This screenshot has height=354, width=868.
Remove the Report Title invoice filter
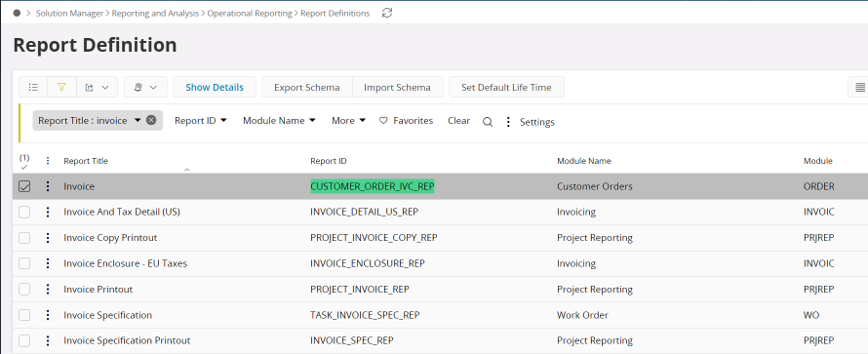(x=151, y=120)
